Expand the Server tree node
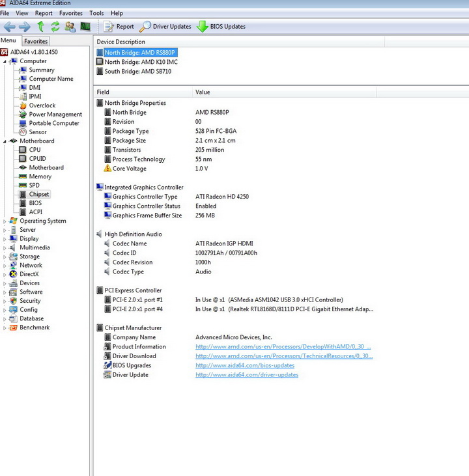This screenshot has height=476, width=469. [5, 230]
